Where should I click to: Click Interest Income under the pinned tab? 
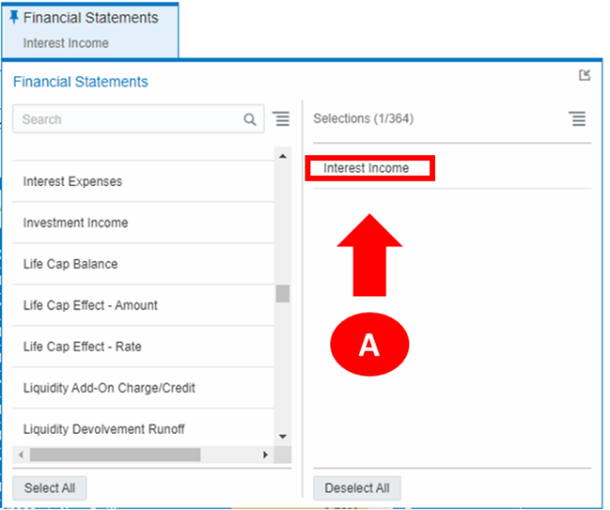coord(66,43)
